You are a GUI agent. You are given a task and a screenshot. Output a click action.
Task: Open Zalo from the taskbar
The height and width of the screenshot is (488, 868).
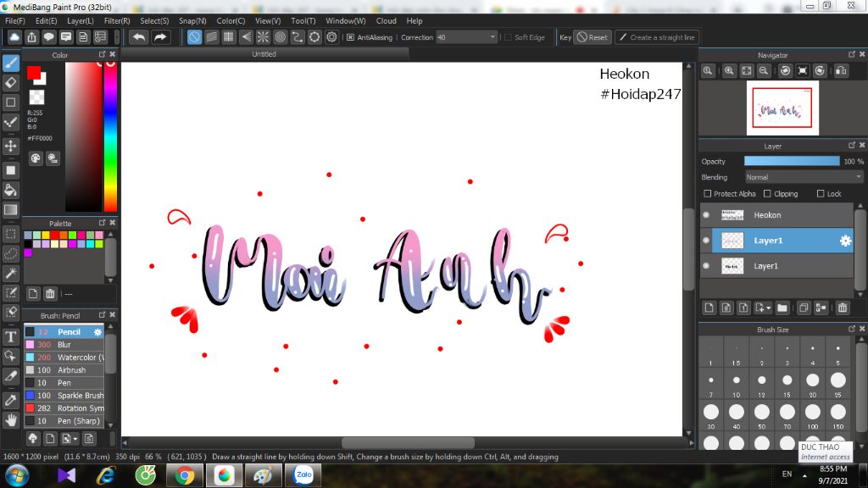click(303, 475)
